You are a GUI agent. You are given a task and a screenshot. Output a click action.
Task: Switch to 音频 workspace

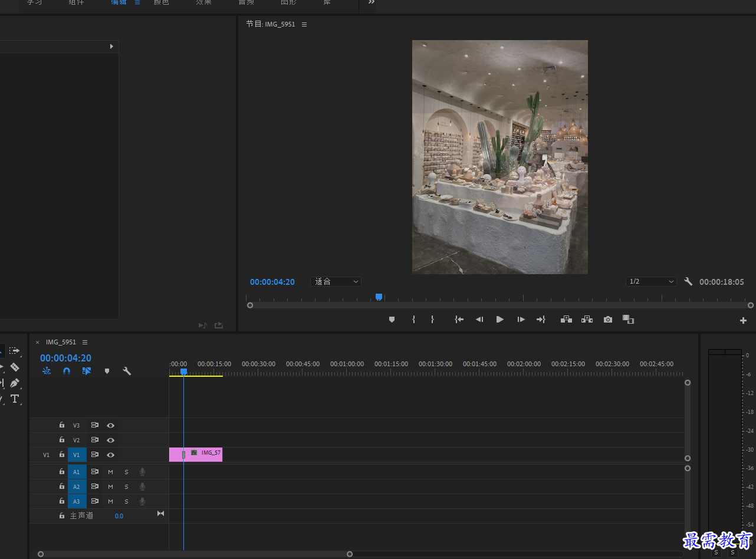tap(246, 2)
